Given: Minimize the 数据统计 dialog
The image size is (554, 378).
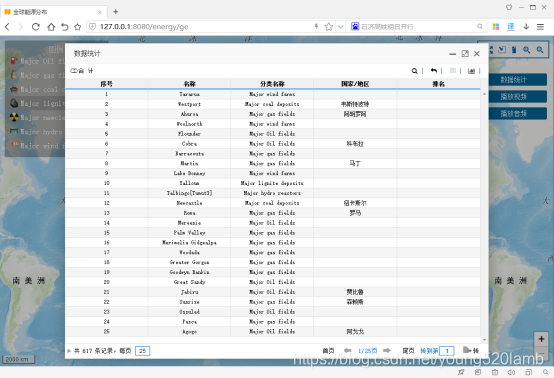Looking at the screenshot, I should (453, 54).
